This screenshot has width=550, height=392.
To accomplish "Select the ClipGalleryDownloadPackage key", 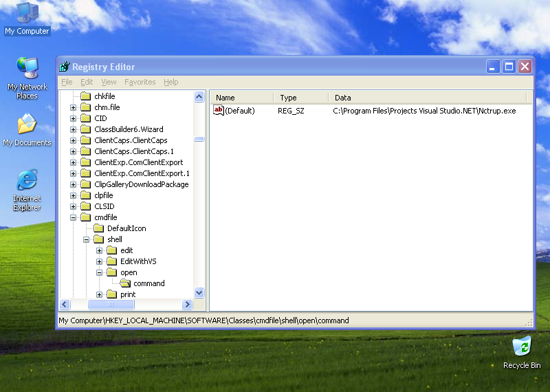I will tap(141, 184).
